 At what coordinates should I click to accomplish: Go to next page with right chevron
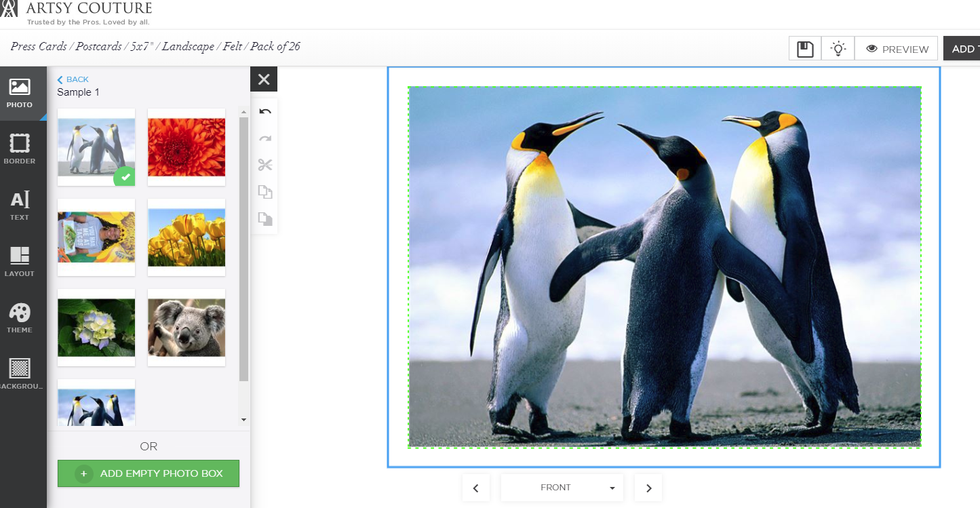click(x=648, y=488)
